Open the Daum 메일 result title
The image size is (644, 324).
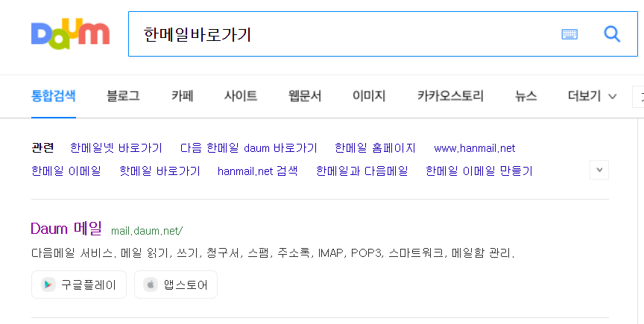pyautogui.click(x=66, y=229)
